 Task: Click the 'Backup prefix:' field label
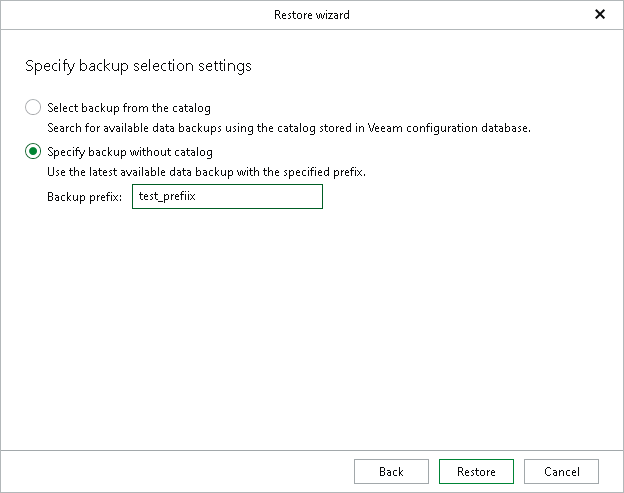click(x=84, y=197)
